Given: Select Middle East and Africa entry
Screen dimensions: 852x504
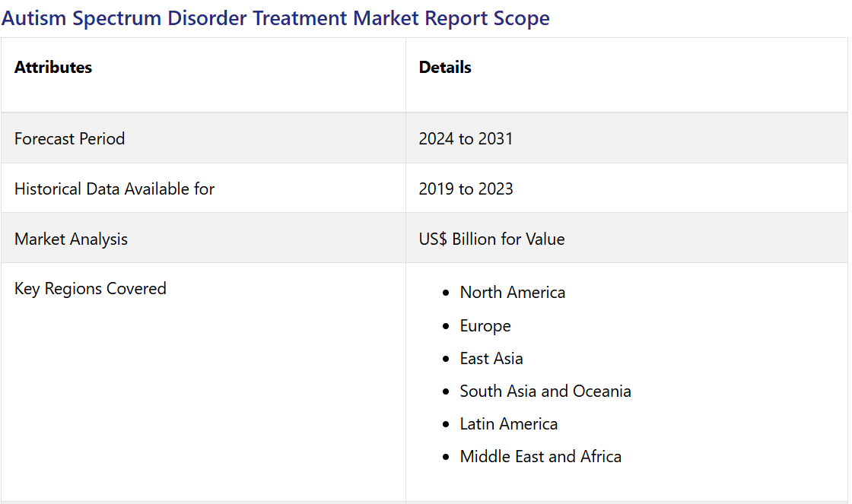Looking at the screenshot, I should [540, 457].
